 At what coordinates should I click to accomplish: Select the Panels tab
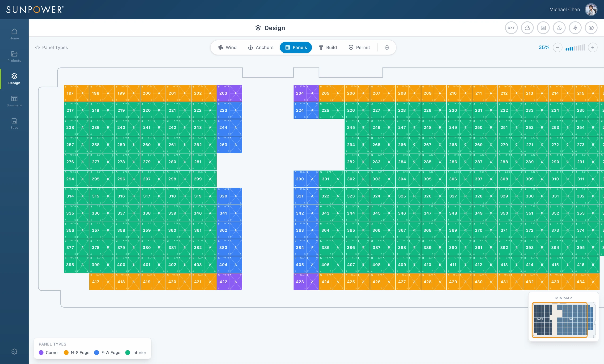[x=296, y=48]
